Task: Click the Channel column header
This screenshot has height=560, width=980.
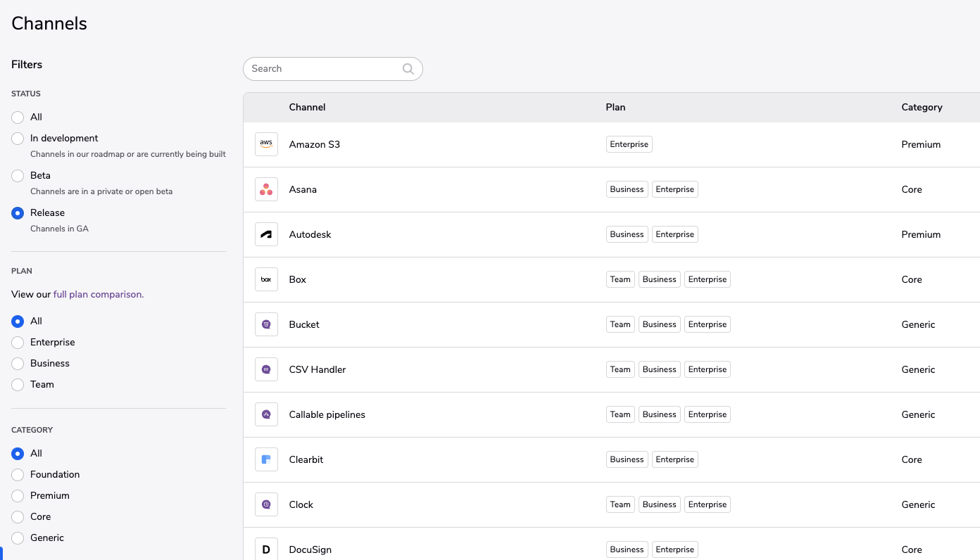Action: click(x=307, y=107)
